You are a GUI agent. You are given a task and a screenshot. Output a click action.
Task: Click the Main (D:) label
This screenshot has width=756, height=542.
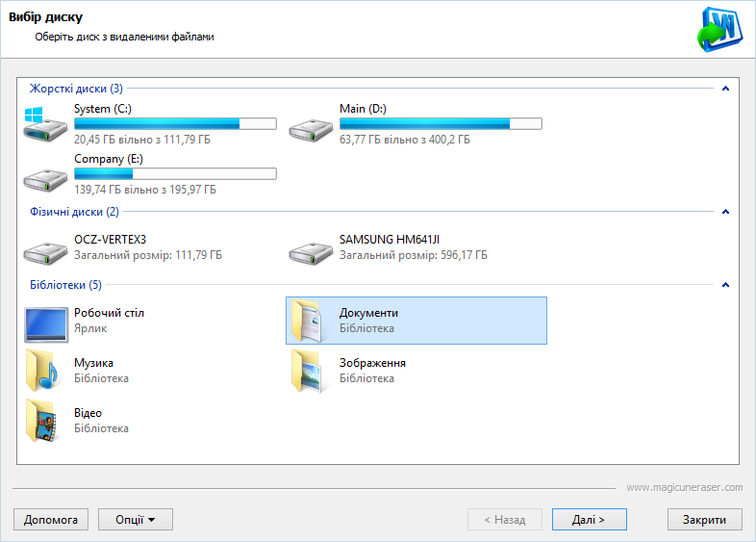(363, 109)
